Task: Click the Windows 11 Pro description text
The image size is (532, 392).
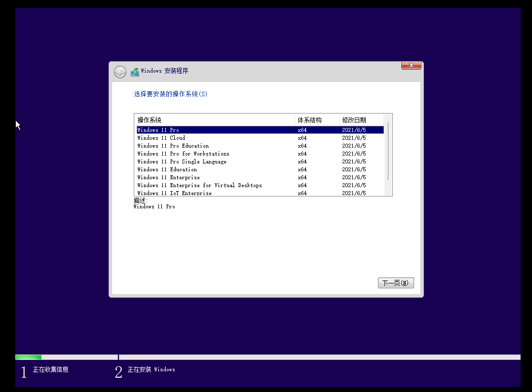Action: pyautogui.click(x=154, y=206)
